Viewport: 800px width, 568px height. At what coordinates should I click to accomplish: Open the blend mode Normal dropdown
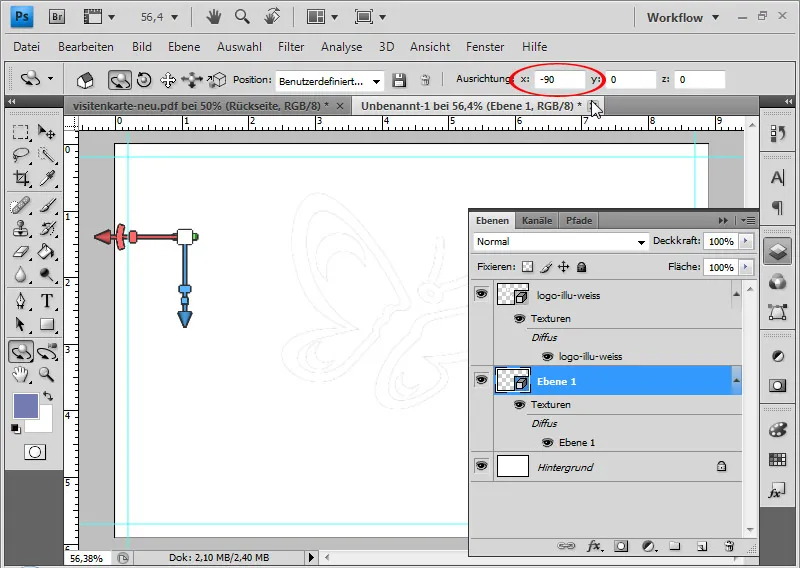click(x=561, y=242)
